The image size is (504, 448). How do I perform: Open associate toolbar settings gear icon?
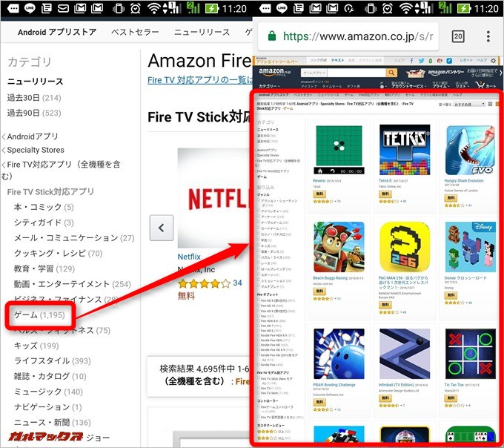(x=494, y=60)
